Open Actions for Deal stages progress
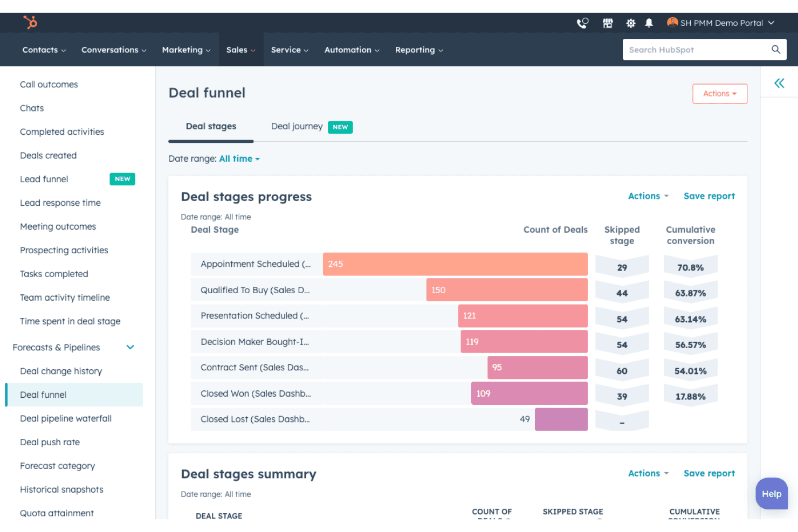 648,196
